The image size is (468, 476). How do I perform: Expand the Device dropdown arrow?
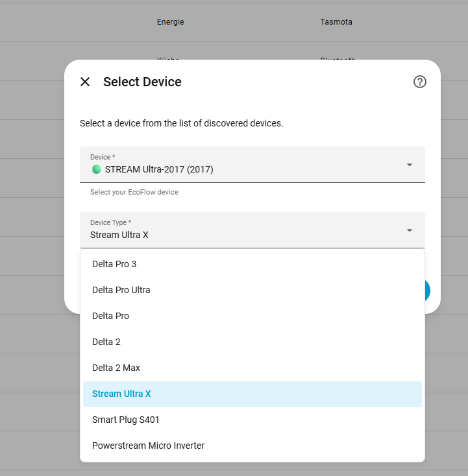pos(410,165)
